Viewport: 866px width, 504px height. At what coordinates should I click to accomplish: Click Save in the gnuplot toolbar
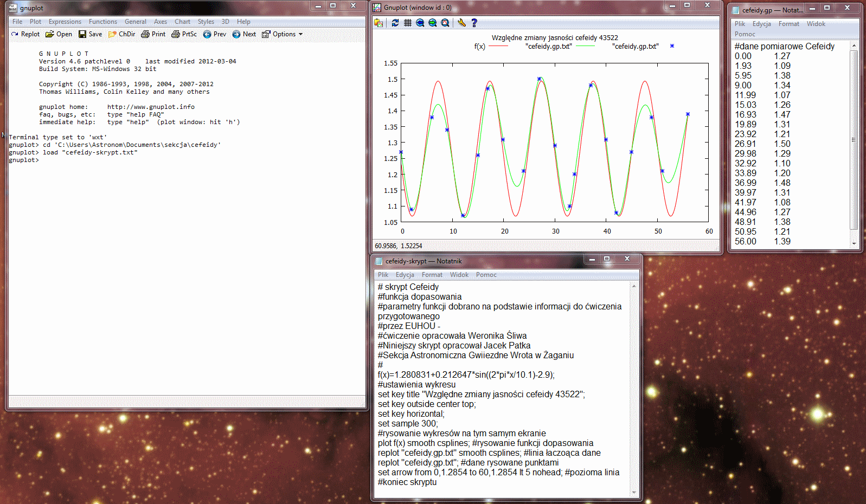pyautogui.click(x=90, y=34)
